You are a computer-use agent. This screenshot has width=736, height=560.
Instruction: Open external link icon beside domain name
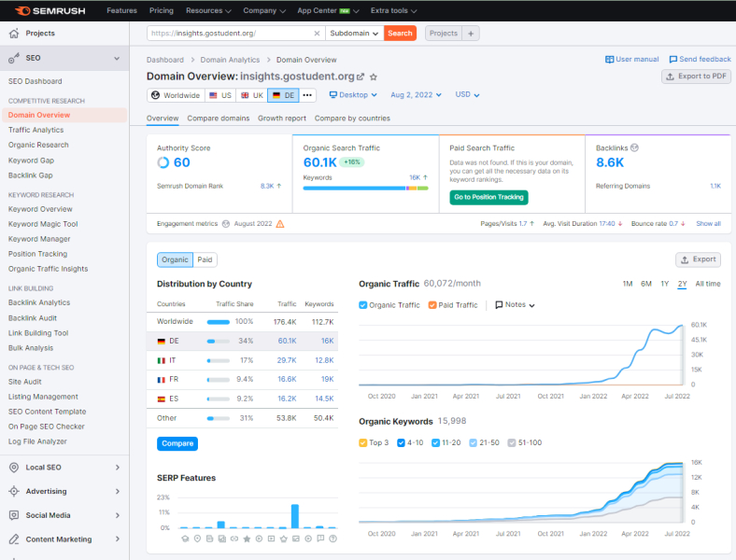[x=361, y=77]
